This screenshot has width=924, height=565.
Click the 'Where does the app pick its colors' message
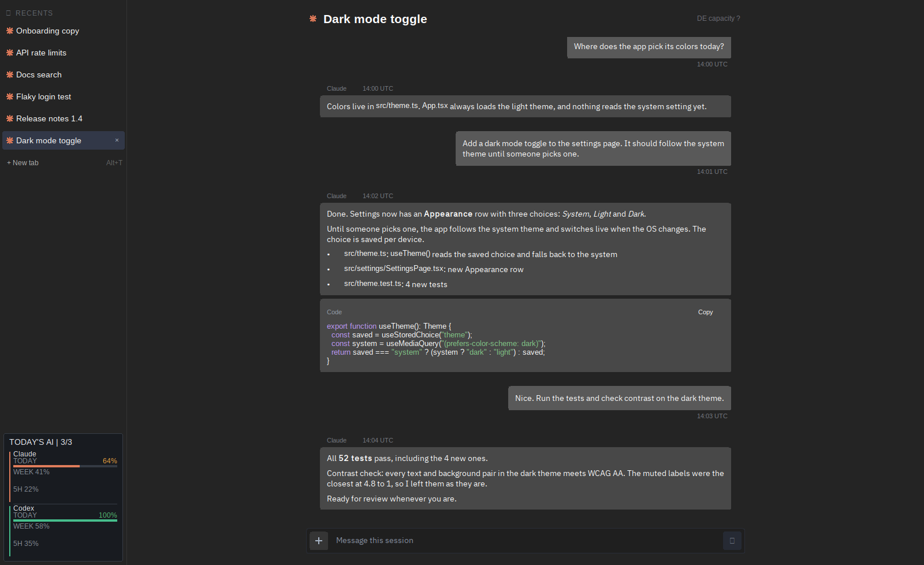click(x=649, y=47)
